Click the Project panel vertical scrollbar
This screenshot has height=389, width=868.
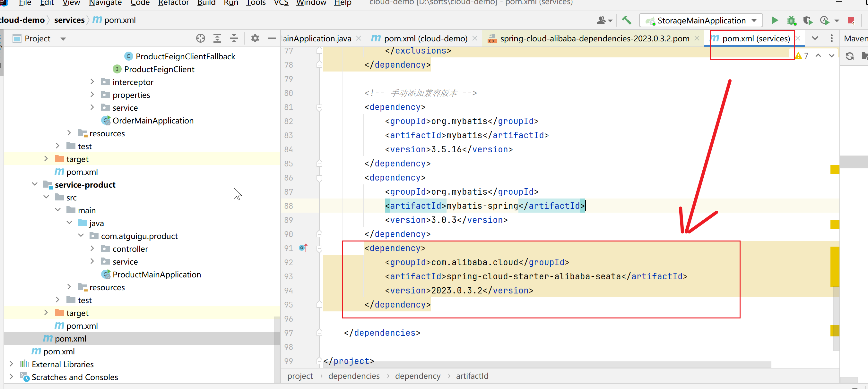(277, 350)
